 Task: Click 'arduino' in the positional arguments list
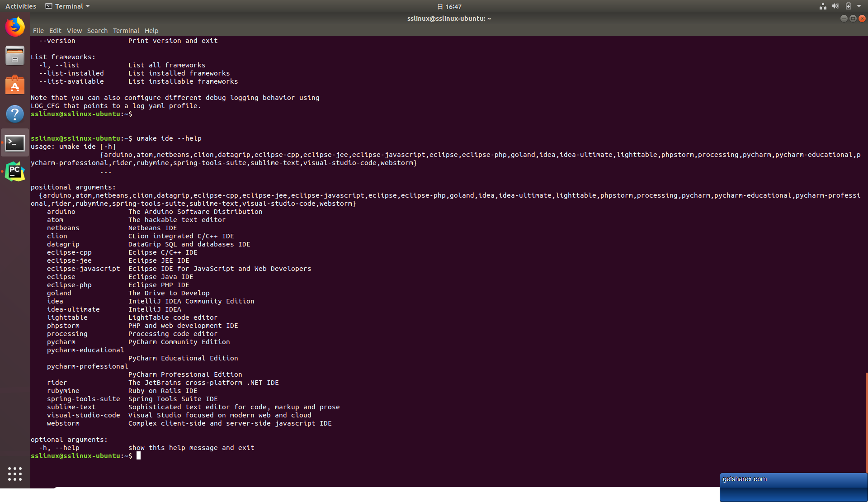click(61, 212)
